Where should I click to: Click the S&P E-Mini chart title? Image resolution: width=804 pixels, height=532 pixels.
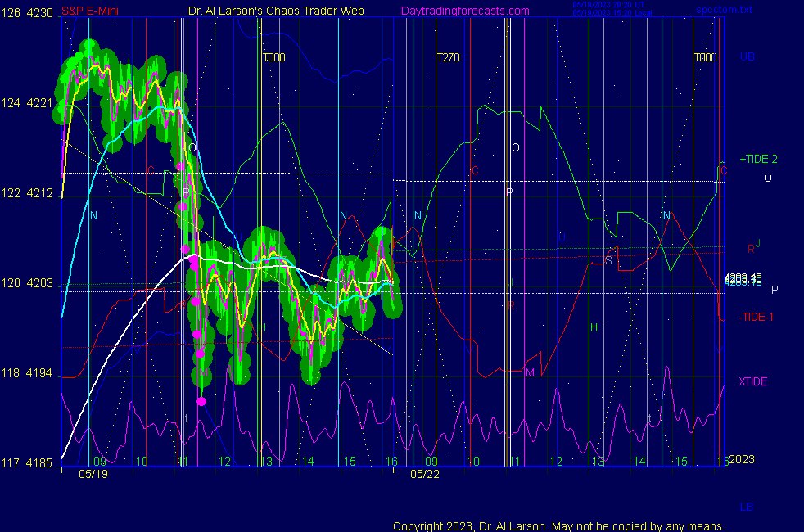tap(90, 11)
